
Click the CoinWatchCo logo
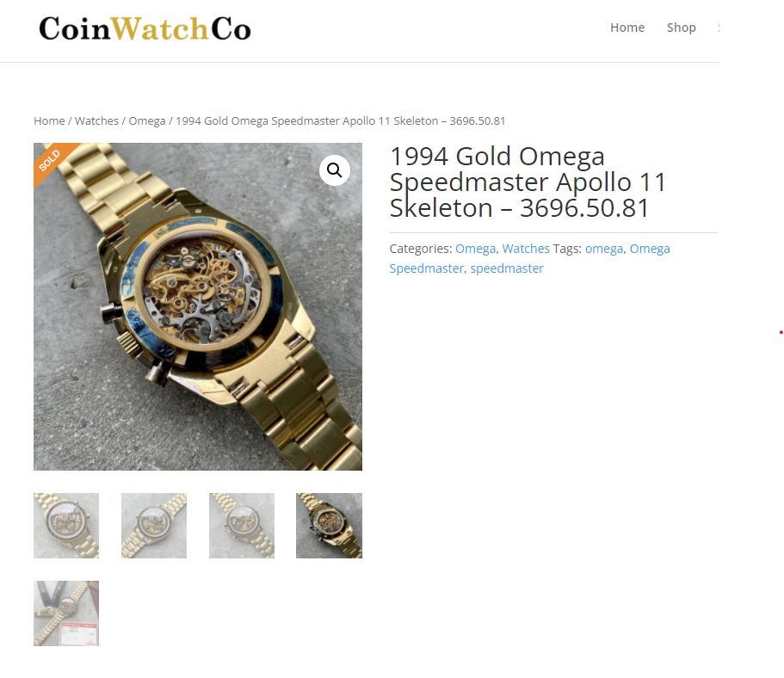(145, 29)
